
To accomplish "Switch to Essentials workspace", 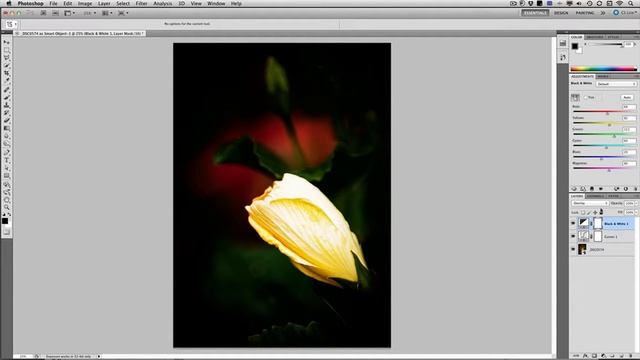I will 535,13.
